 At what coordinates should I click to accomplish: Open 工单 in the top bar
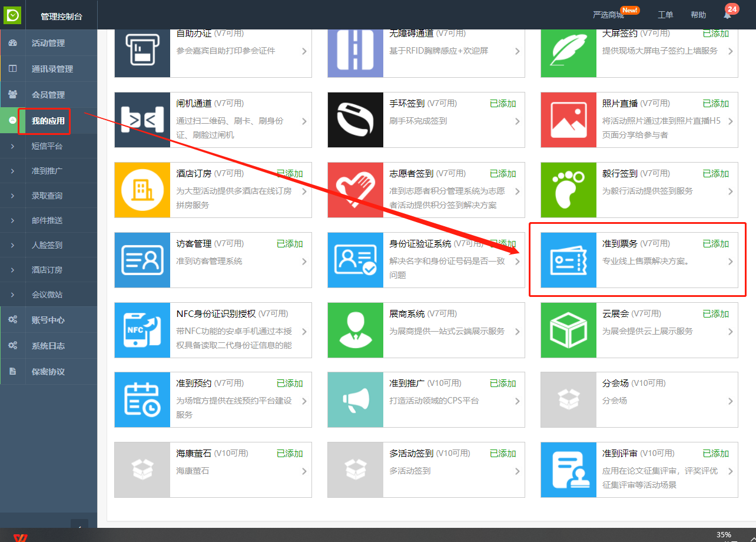(665, 15)
